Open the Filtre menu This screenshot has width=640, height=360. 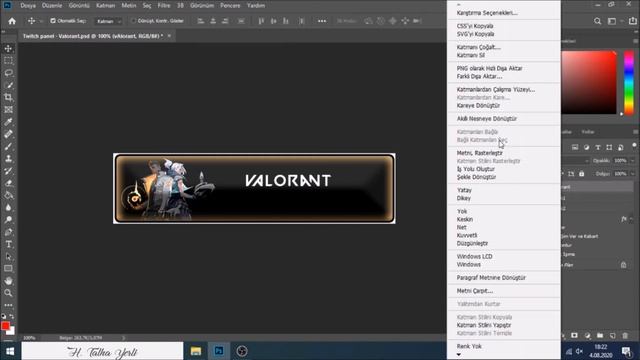coord(164,6)
